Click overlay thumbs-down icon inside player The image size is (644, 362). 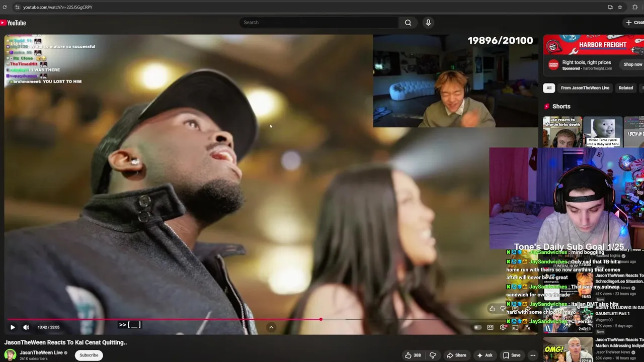coord(503,309)
